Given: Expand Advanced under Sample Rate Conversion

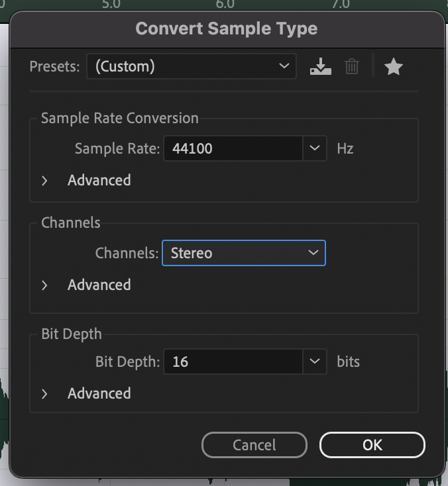Looking at the screenshot, I should point(87,180).
